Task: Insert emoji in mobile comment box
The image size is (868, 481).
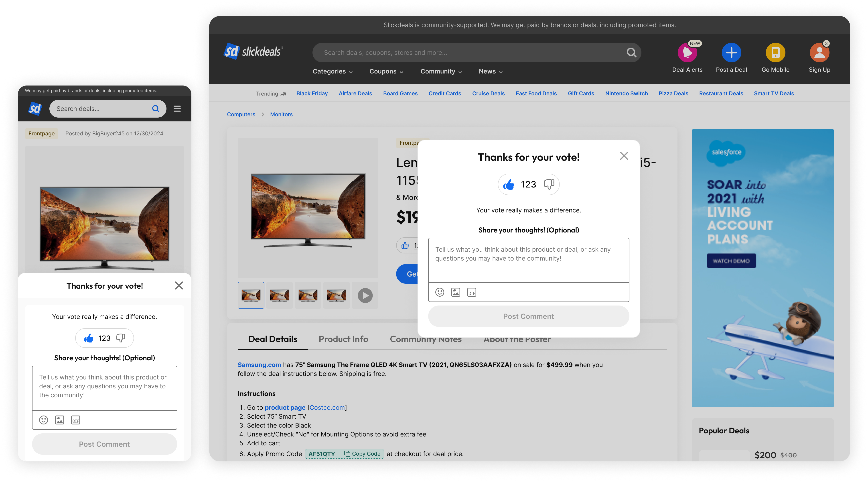Action: pyautogui.click(x=43, y=420)
